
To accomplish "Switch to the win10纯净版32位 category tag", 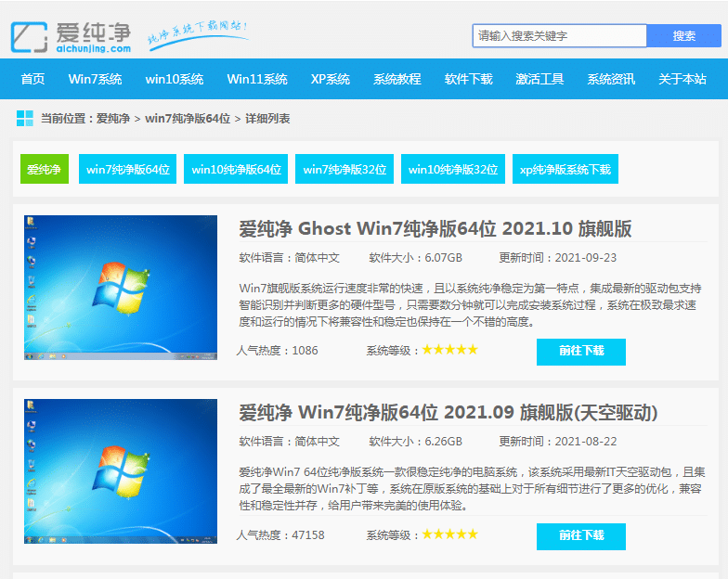I will (453, 169).
